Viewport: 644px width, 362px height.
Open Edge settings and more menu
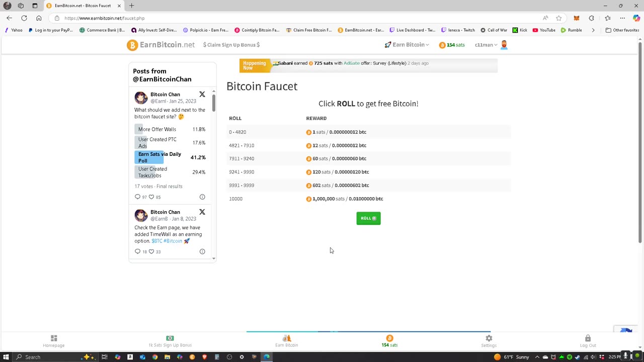(x=622, y=18)
